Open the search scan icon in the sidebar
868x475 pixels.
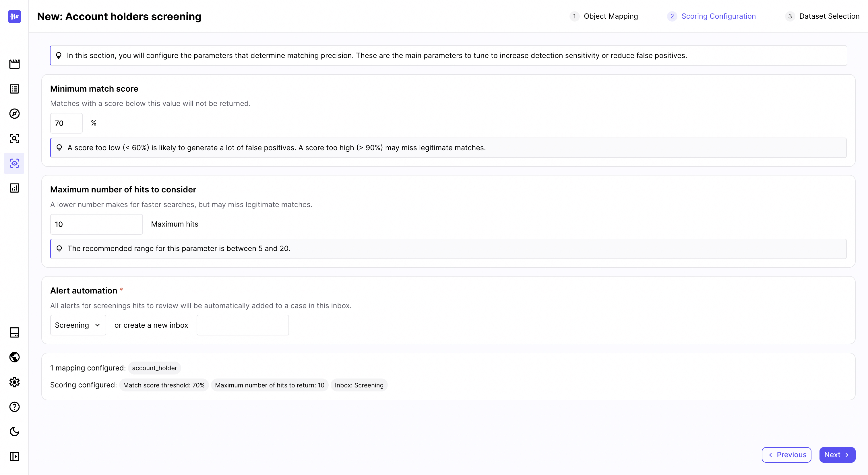coord(14,138)
